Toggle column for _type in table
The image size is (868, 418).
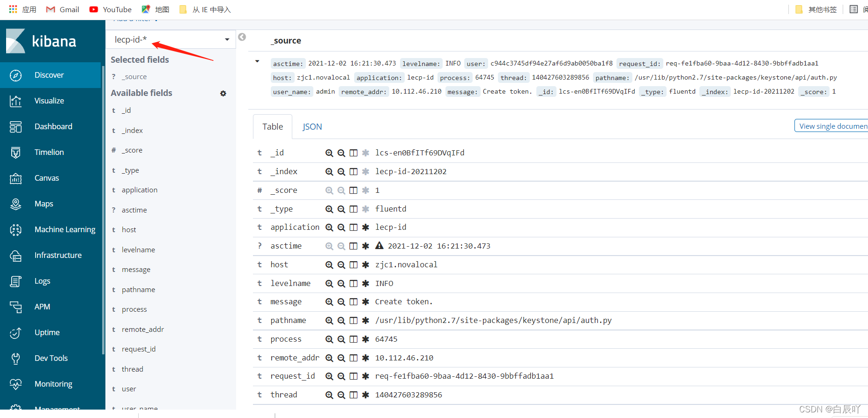pyautogui.click(x=354, y=209)
